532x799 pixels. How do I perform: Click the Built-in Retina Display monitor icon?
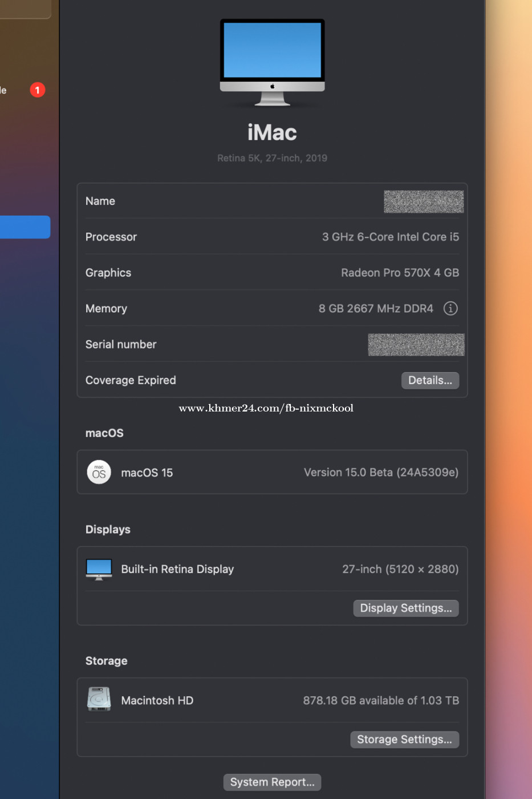(x=99, y=569)
